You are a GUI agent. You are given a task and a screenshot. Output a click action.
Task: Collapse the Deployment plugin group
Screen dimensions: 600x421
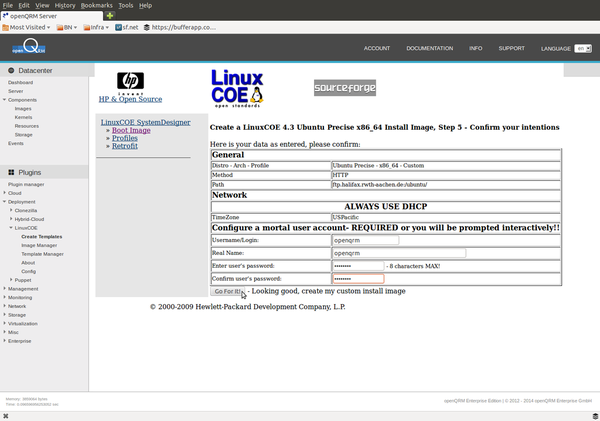[x=5, y=202]
